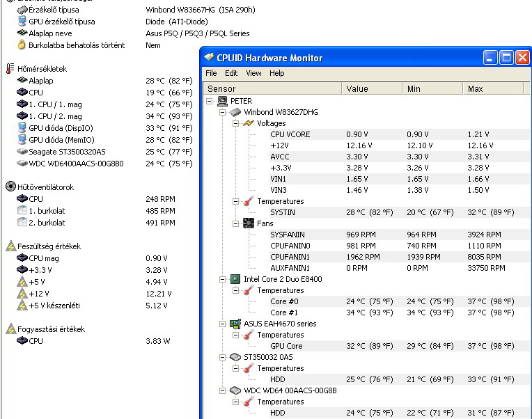Open the File menu
The width and height of the screenshot is (532, 419).
(x=211, y=73)
